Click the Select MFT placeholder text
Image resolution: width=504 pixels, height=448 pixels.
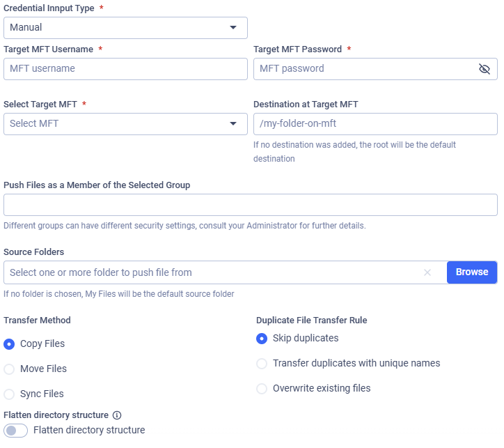(35, 124)
